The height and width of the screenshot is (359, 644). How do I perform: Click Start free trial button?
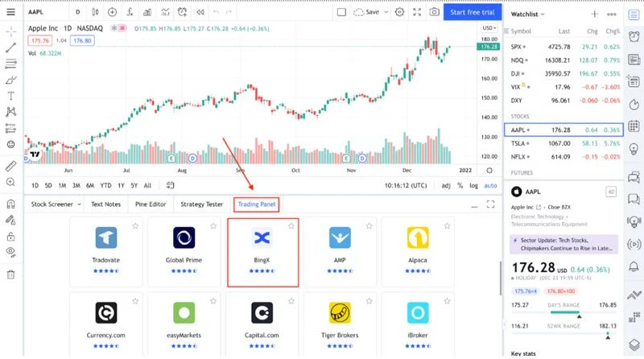tap(473, 12)
